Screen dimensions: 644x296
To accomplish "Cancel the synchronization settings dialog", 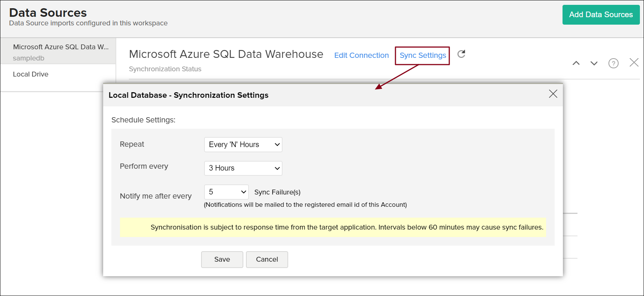I will point(267,259).
